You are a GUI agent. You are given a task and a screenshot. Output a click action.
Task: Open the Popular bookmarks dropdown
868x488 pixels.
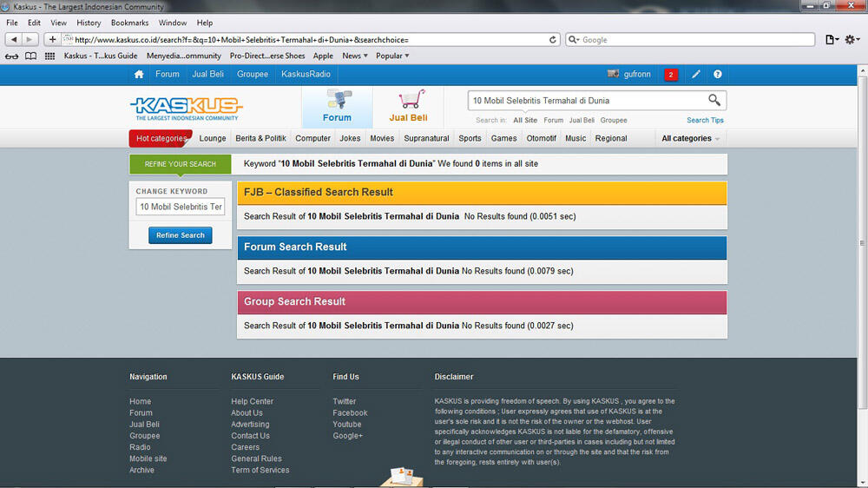coord(392,56)
